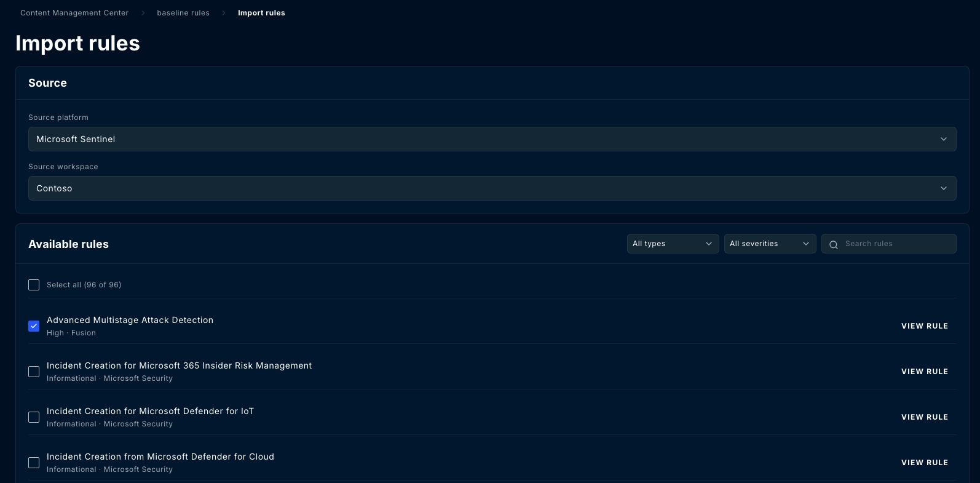The height and width of the screenshot is (483, 980).
Task: Open Contoso source workspace selector
Action: pos(492,188)
